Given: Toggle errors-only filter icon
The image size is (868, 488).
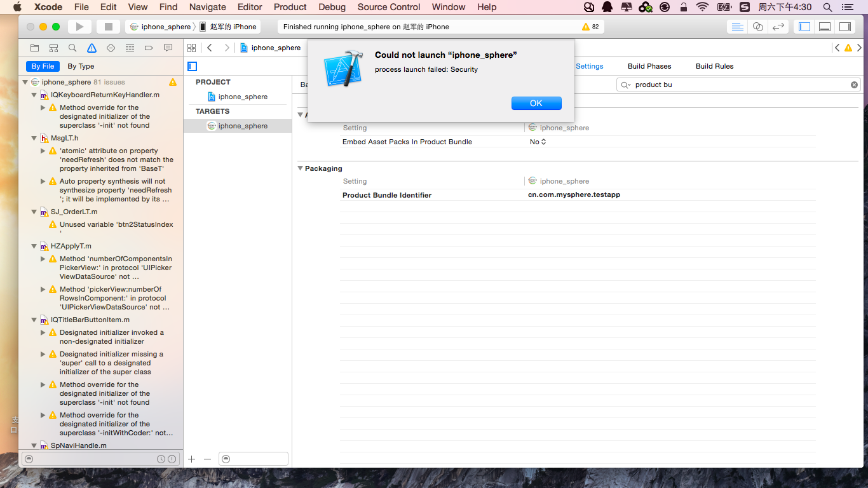Looking at the screenshot, I should (172, 459).
